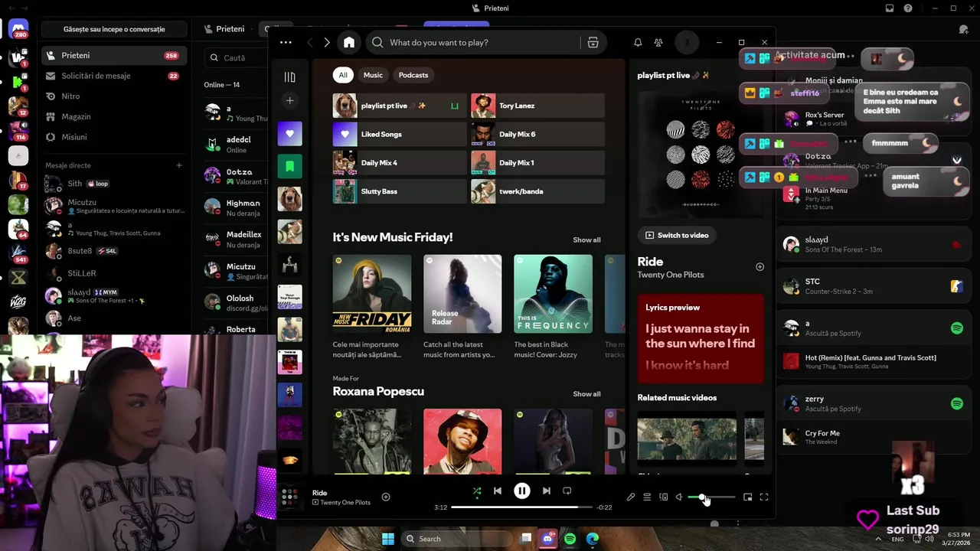The width and height of the screenshot is (980, 551).
Task: Open Discord inbox icon in title bar
Action: (x=890, y=8)
